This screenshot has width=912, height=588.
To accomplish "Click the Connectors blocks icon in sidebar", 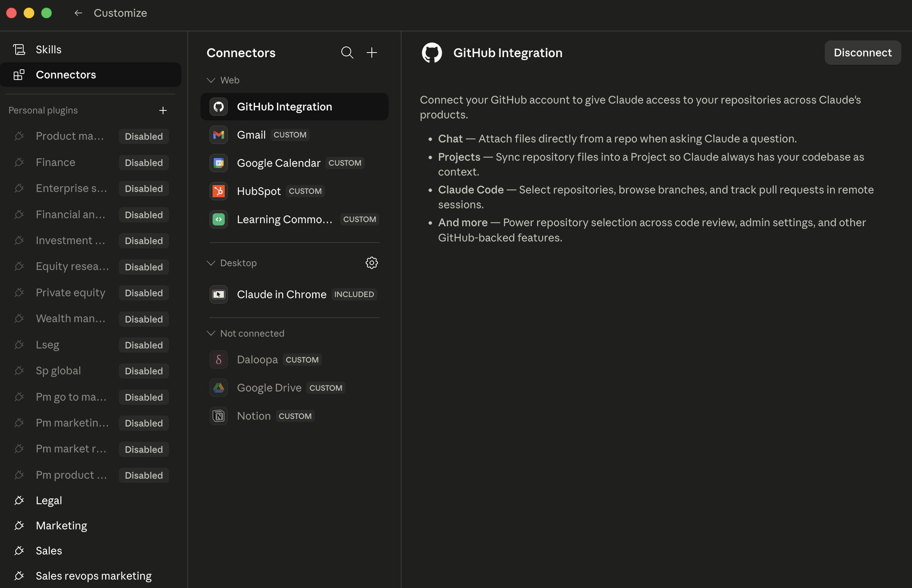I will [19, 75].
